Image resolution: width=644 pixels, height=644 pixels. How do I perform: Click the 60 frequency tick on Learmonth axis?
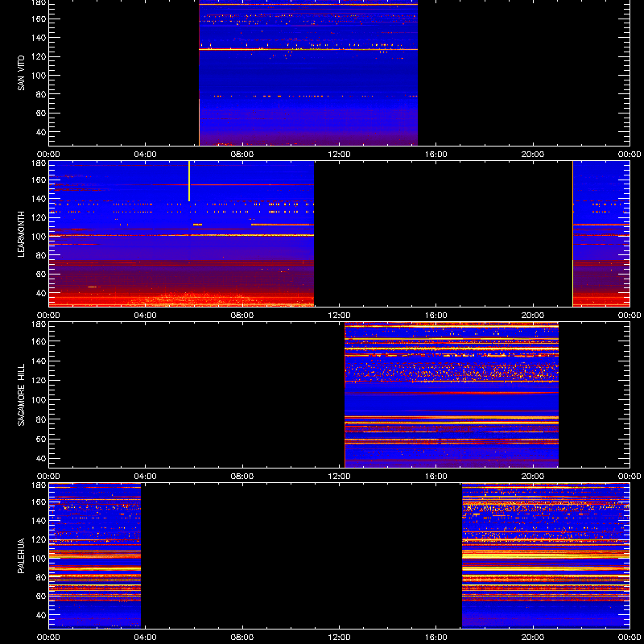tap(42, 274)
